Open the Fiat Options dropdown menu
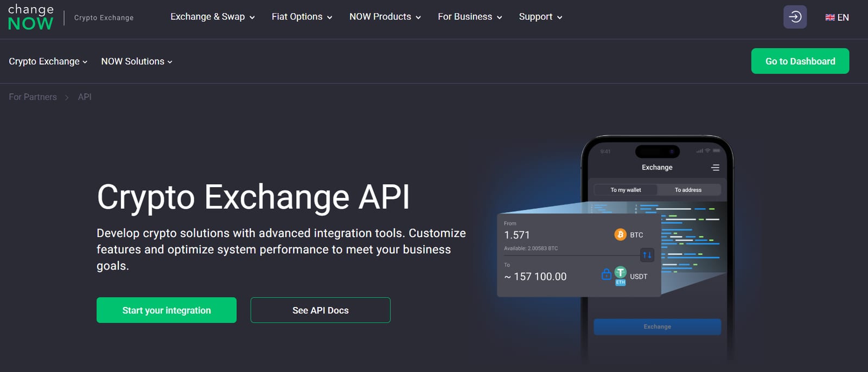Screen dimensions: 868x372 tap(302, 17)
